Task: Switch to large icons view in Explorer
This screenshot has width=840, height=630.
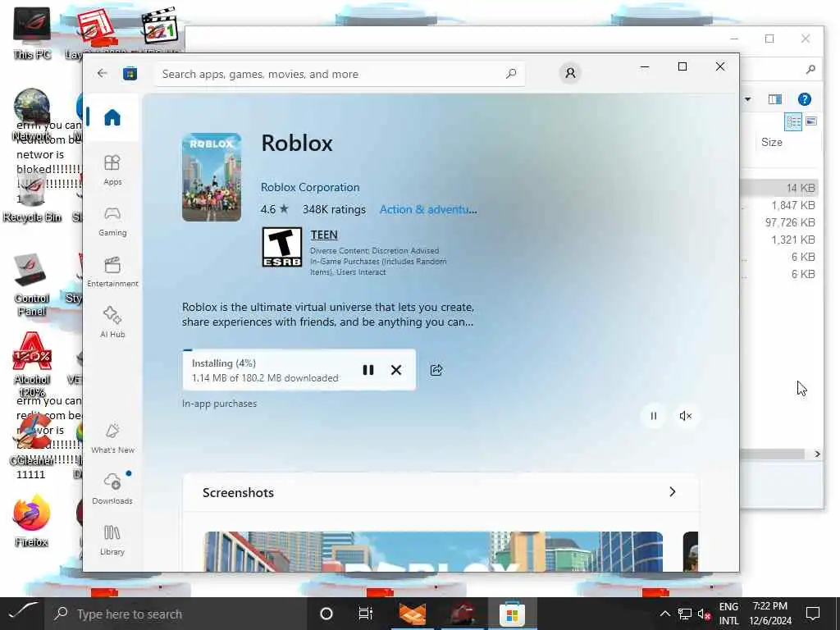Action: coord(811,121)
